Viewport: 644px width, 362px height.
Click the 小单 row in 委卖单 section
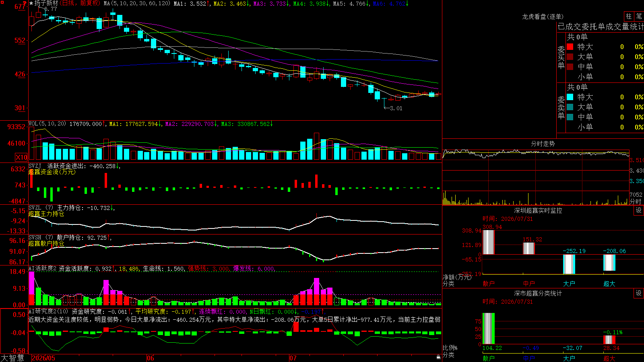[x=605, y=127]
